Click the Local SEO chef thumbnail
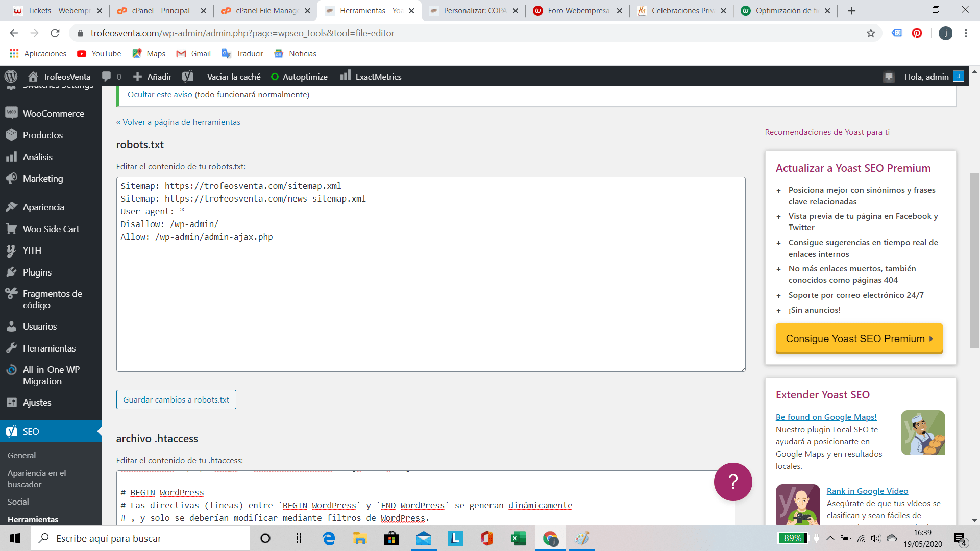This screenshot has width=980, height=551. (x=923, y=433)
